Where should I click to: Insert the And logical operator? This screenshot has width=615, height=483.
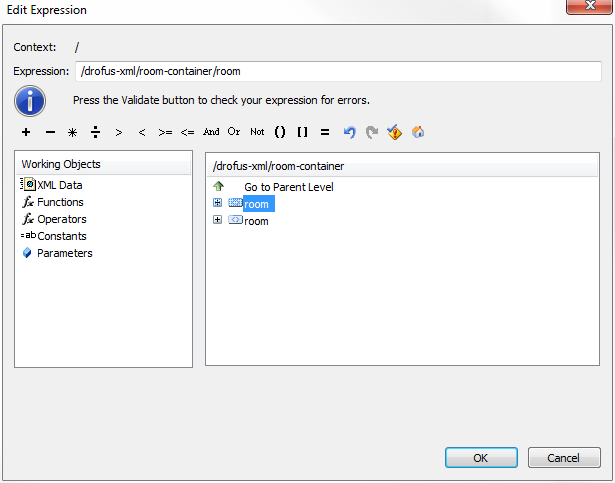click(211, 132)
